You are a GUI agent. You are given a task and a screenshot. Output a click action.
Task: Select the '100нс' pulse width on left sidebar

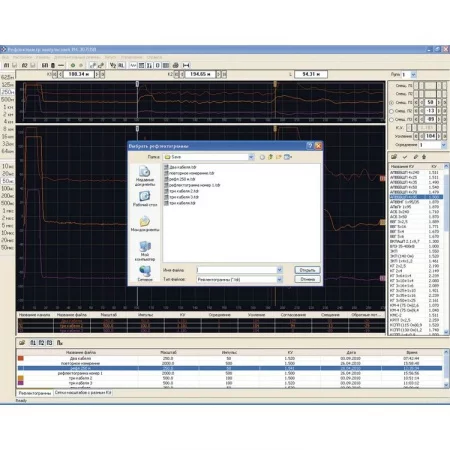7,188
